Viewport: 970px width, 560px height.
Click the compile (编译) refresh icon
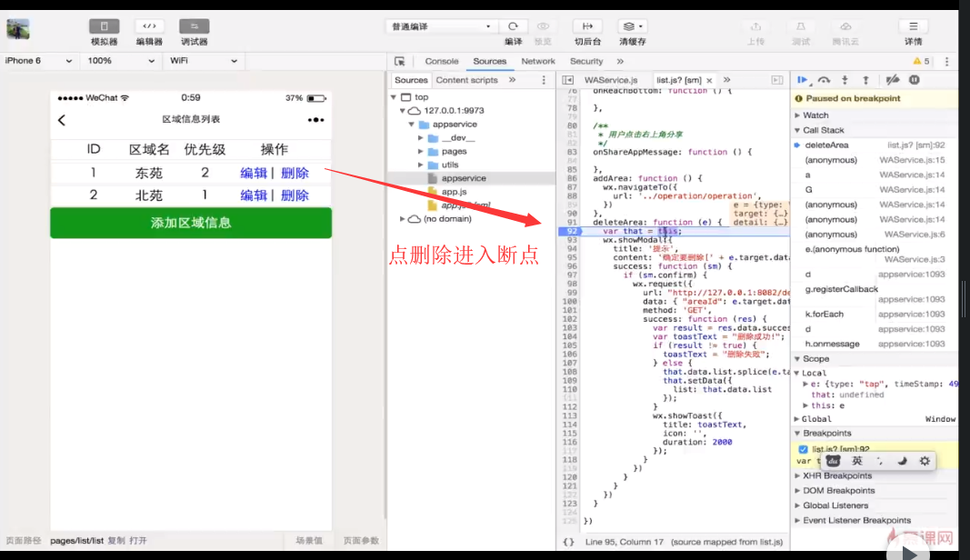click(x=513, y=26)
